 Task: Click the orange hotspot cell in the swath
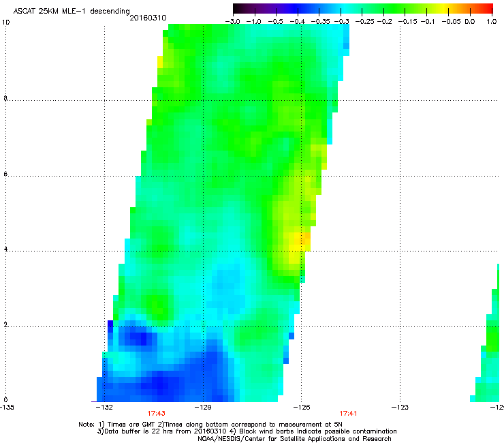click(x=305, y=239)
